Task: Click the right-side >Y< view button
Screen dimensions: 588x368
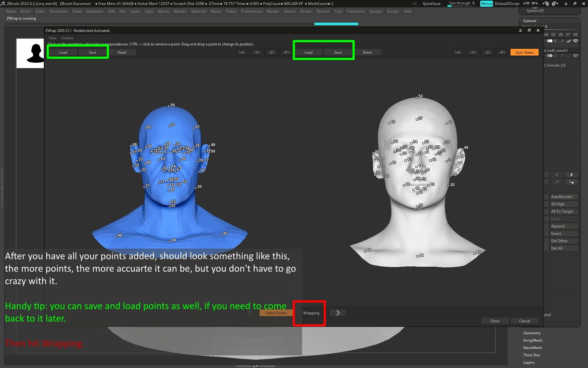Action: tap(473, 52)
